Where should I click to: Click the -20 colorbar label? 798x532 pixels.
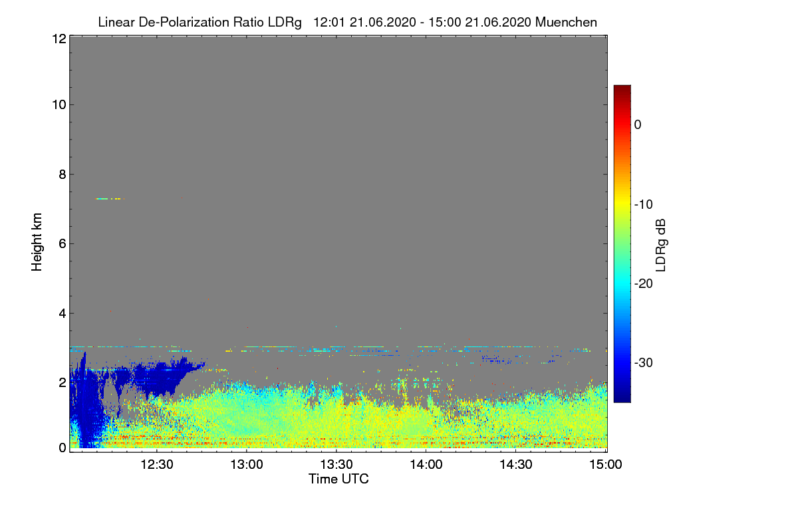(x=644, y=283)
